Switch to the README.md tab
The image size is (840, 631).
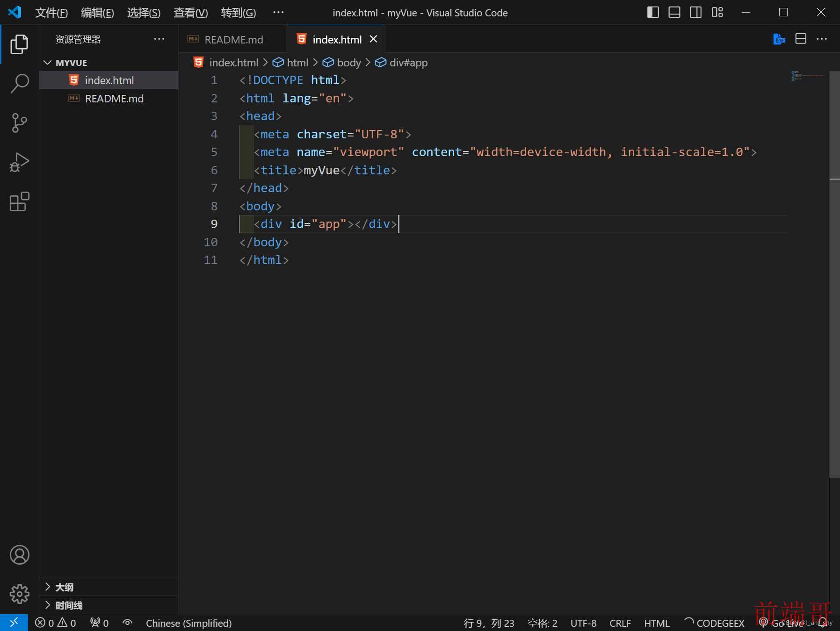pos(232,40)
